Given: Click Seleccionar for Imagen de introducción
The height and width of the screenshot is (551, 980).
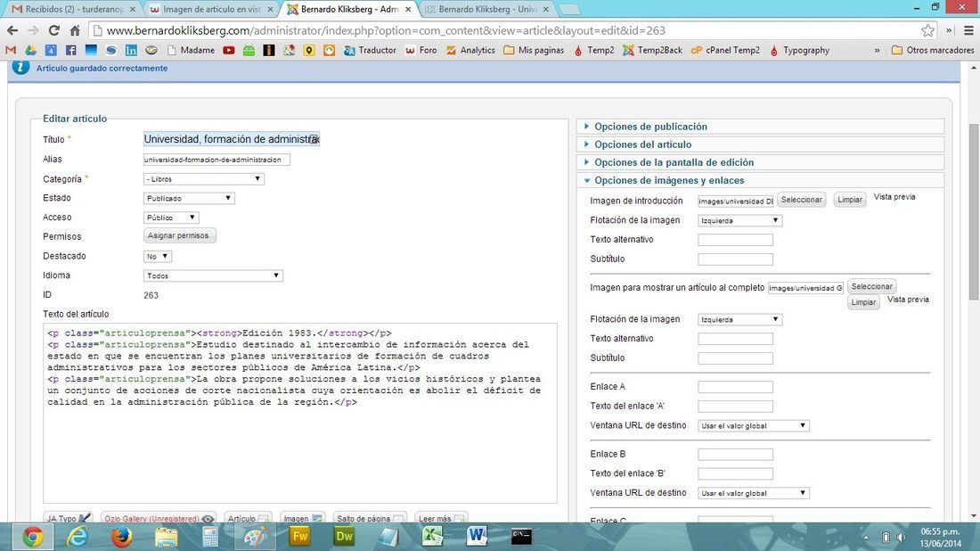Looking at the screenshot, I should click(x=801, y=200).
